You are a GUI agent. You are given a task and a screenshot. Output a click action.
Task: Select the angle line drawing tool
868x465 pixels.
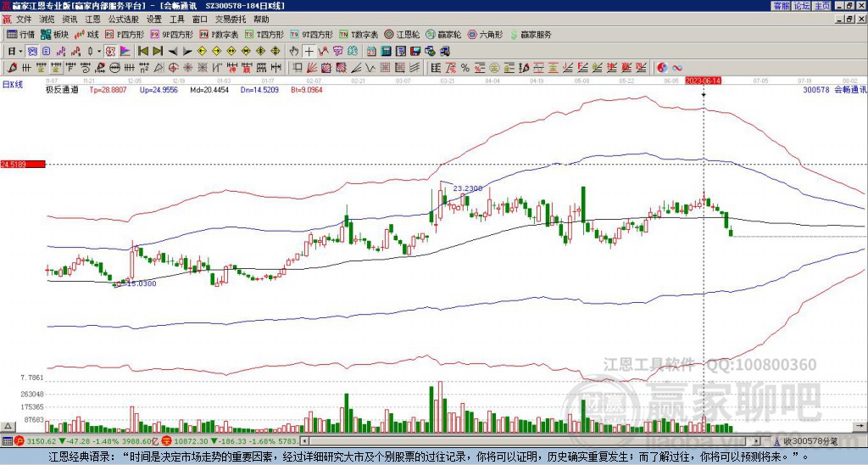point(355,68)
